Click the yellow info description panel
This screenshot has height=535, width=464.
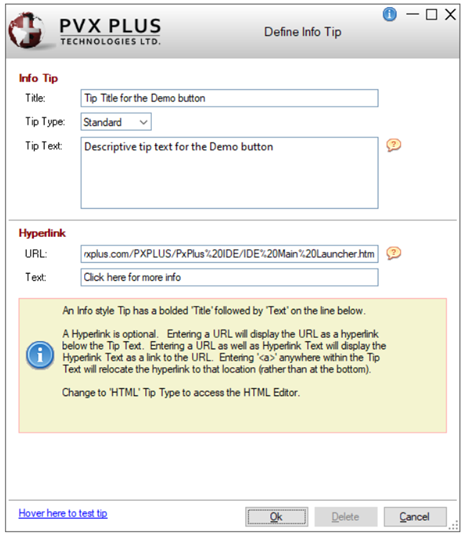(233, 365)
